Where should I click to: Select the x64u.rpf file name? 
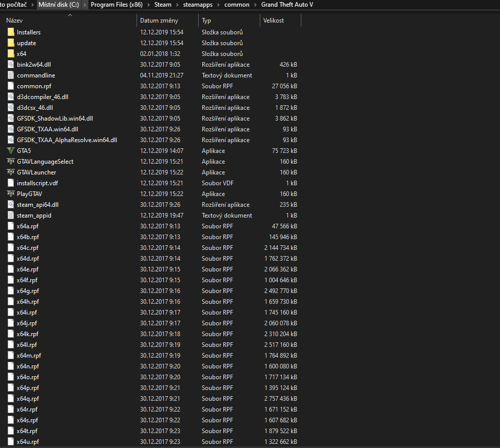[28, 442]
